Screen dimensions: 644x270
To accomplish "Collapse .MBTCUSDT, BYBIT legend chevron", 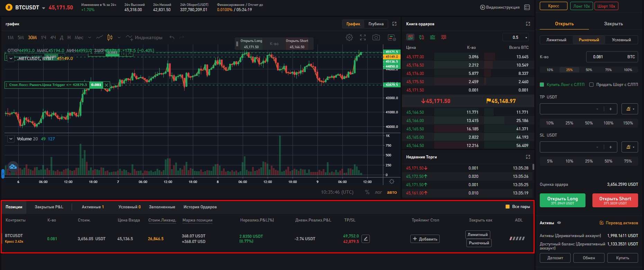I will pos(11,58).
